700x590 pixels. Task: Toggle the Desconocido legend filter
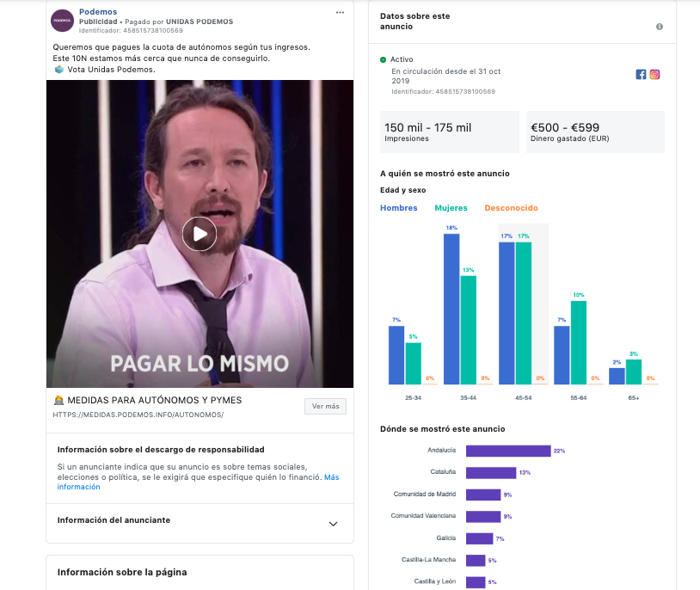511,207
